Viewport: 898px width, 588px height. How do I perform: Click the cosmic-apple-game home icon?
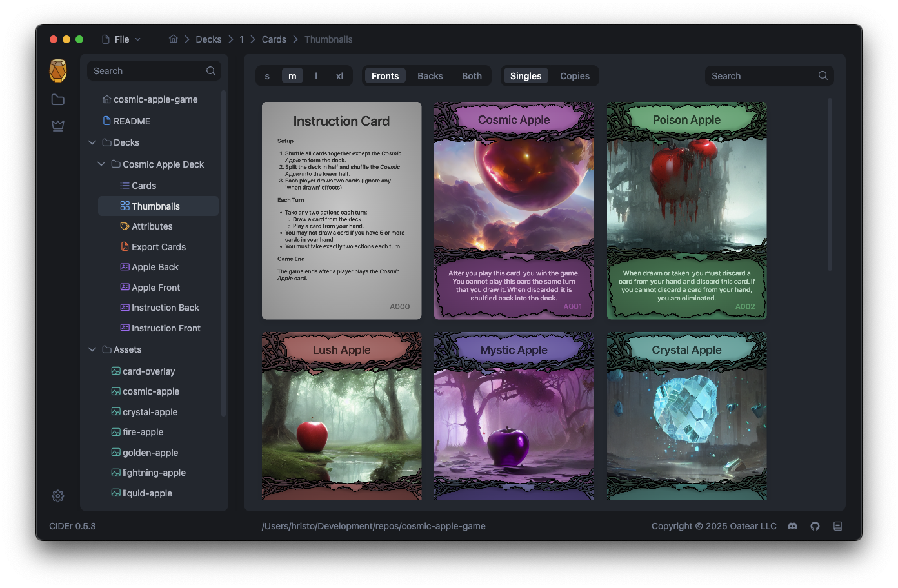107,99
